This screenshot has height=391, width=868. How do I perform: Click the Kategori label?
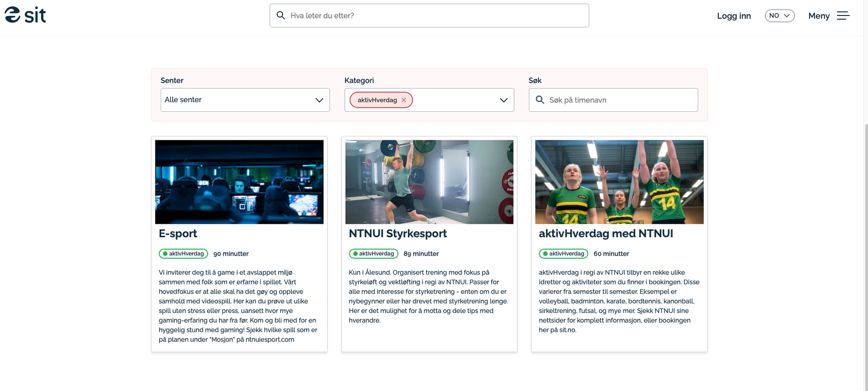tap(359, 81)
